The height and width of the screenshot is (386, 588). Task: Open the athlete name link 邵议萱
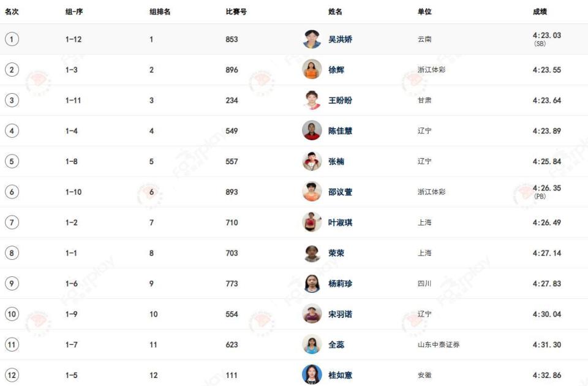(x=340, y=192)
